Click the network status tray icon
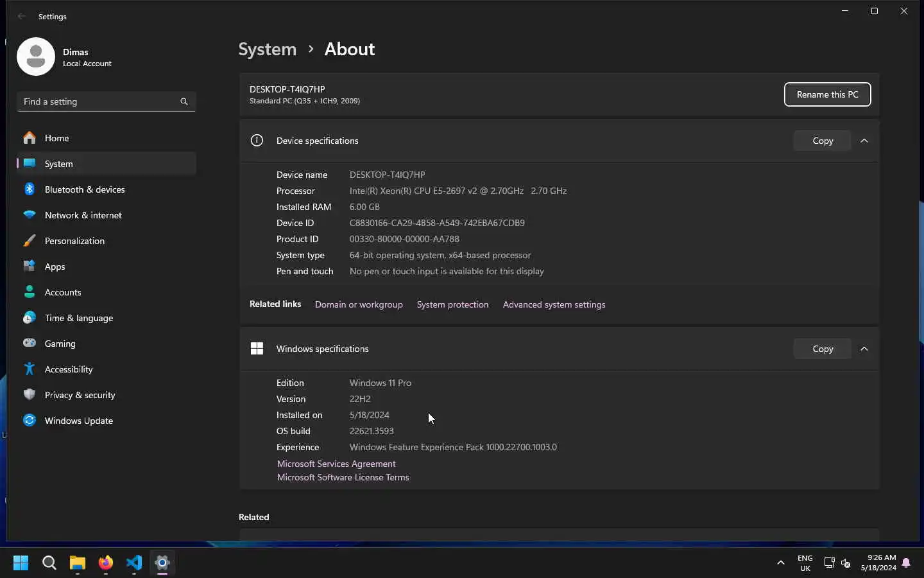This screenshot has height=578, width=924. pos(829,563)
